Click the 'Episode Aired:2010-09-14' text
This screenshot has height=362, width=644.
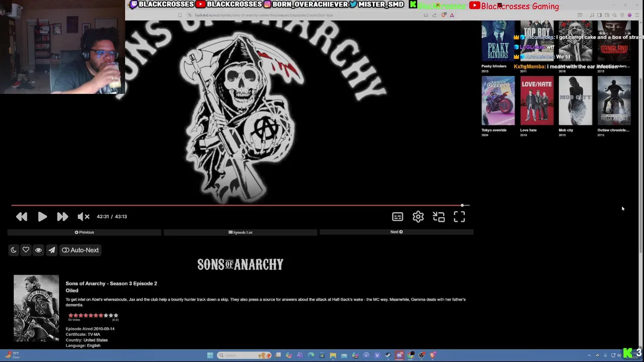pyautogui.click(x=90, y=329)
